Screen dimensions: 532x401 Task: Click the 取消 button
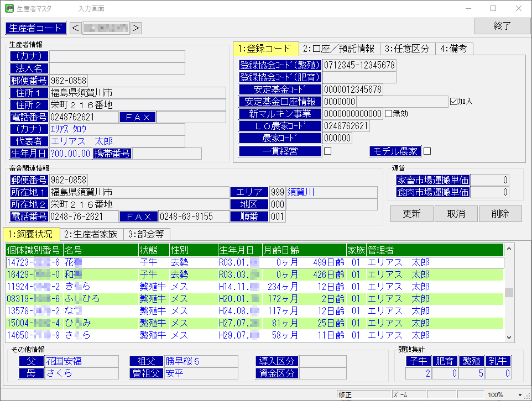[x=456, y=214]
